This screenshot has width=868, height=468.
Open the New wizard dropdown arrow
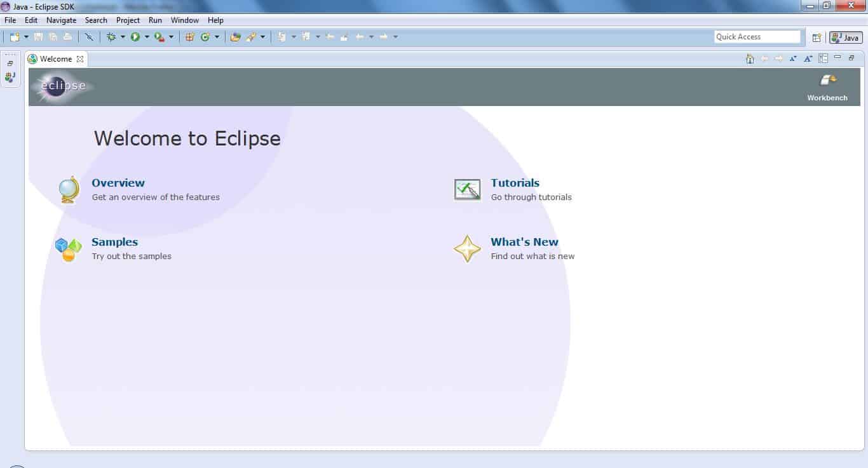click(27, 37)
